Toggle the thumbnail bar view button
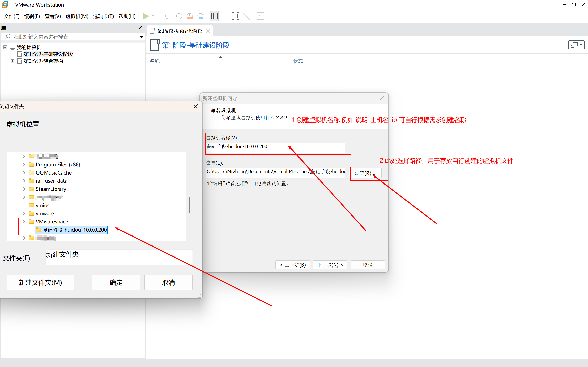This screenshot has width=588, height=367. coord(225,16)
